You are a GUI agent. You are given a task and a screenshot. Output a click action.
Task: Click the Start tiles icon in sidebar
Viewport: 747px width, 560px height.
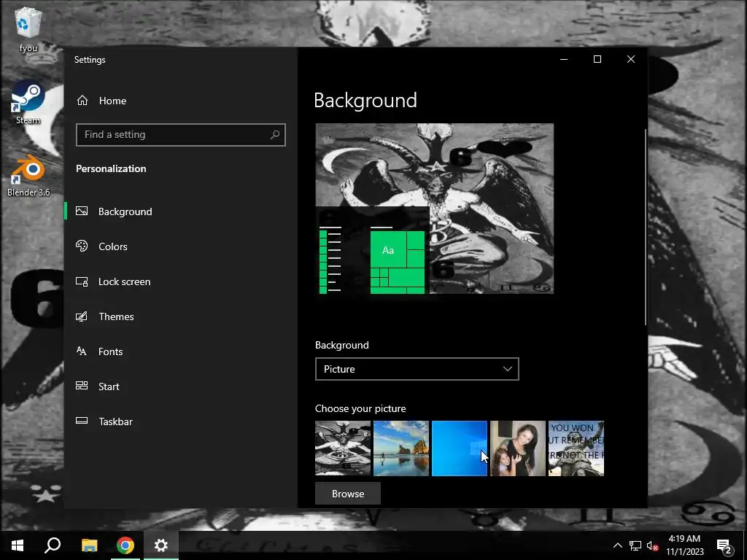click(x=82, y=386)
